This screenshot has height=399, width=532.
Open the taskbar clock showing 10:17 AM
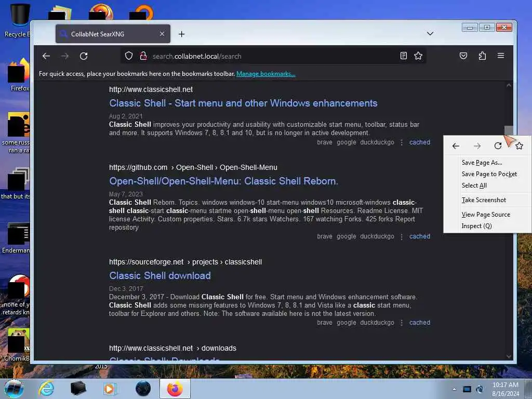pyautogui.click(x=505, y=389)
